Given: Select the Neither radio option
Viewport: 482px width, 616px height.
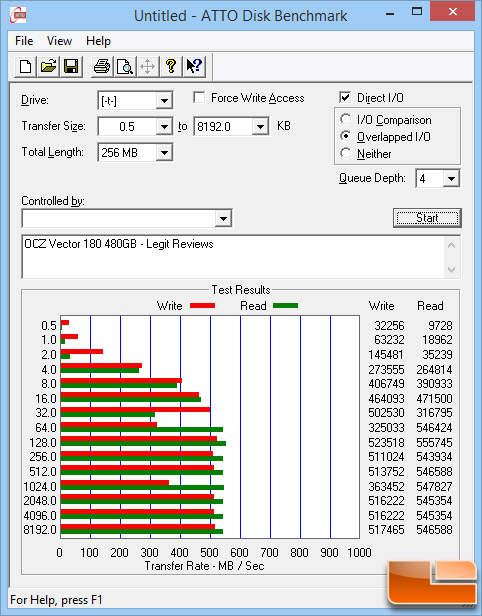Looking at the screenshot, I should click(346, 153).
